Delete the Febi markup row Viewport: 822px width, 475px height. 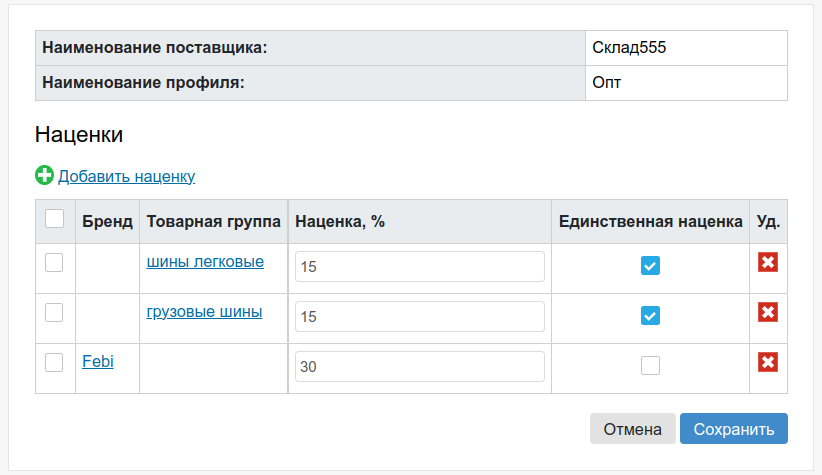[x=768, y=362]
